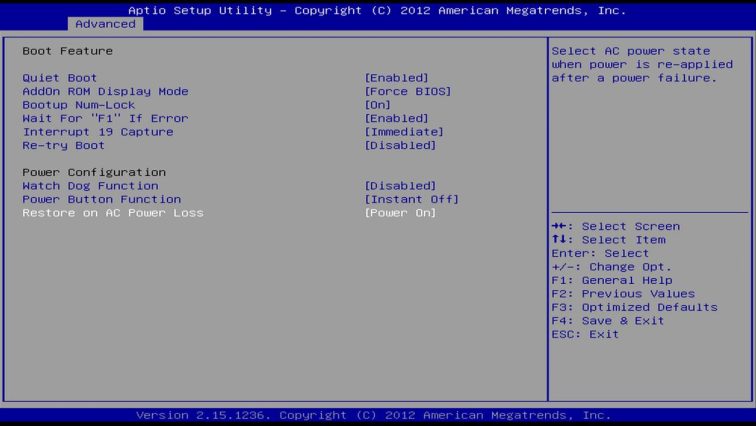This screenshot has width=756, height=426.
Task: Toggle the Quiet Boot [Enabled] value
Action: [396, 78]
